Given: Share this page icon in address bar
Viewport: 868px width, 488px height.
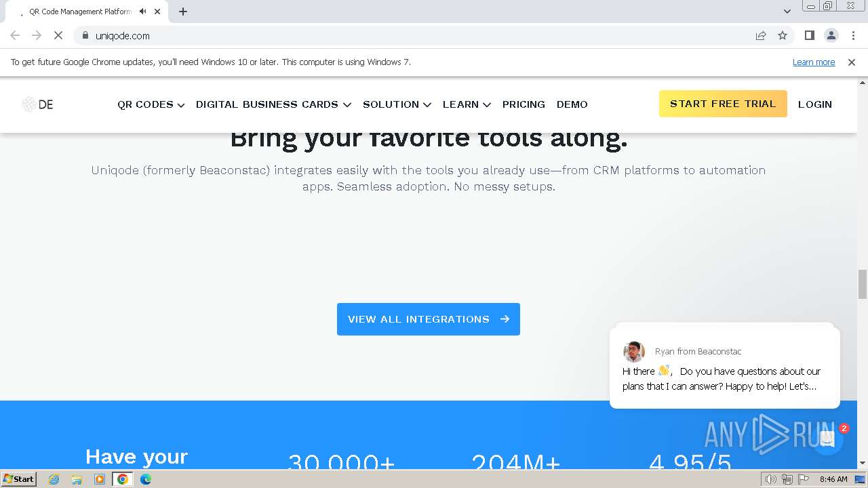Looking at the screenshot, I should tap(761, 35).
